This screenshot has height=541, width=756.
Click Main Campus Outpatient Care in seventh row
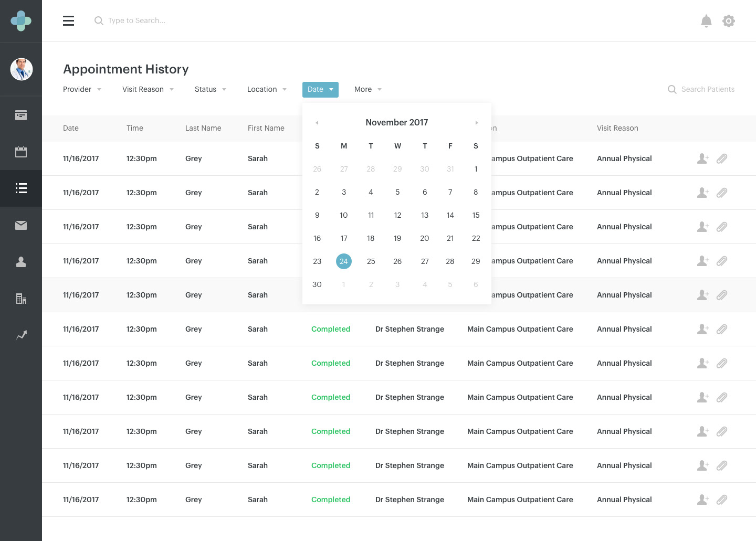pos(520,363)
